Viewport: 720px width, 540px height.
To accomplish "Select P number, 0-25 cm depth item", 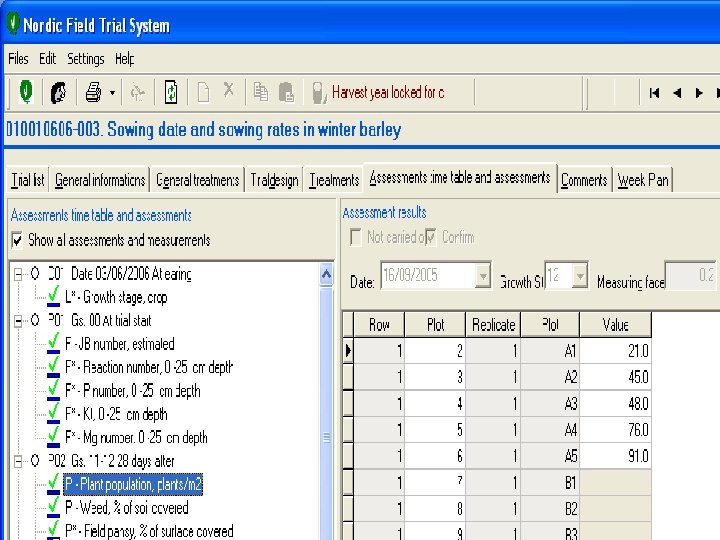I will pos(132,391).
